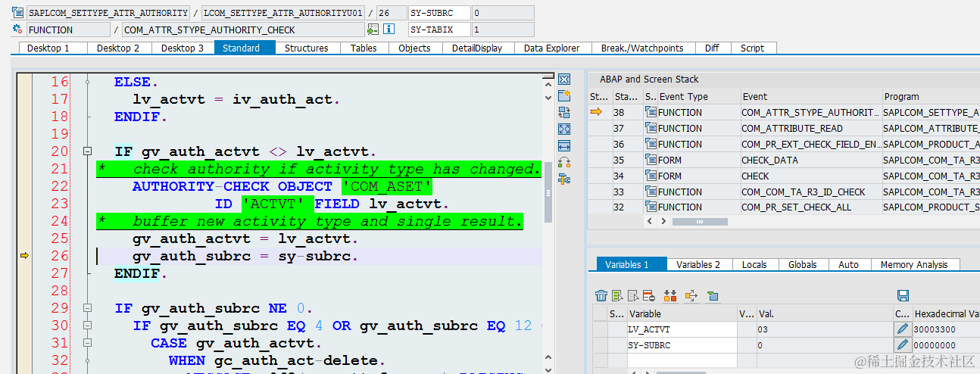This screenshot has width=980, height=374.
Task: Open the Script tab
Action: click(x=752, y=48)
